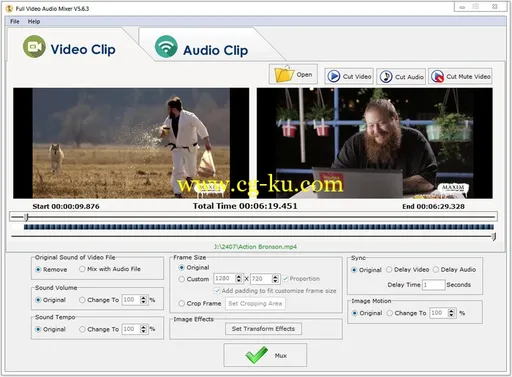Click the Sound Volume percent spinner
The image size is (512, 377).
[143, 300]
